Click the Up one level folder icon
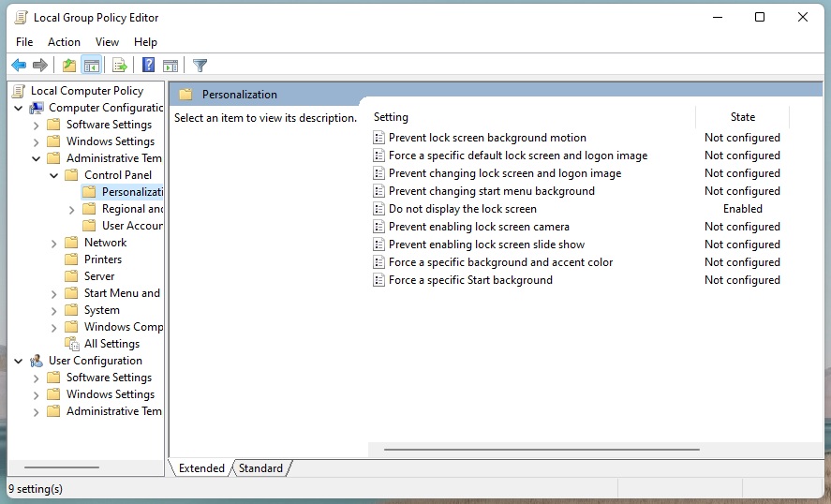 point(69,66)
